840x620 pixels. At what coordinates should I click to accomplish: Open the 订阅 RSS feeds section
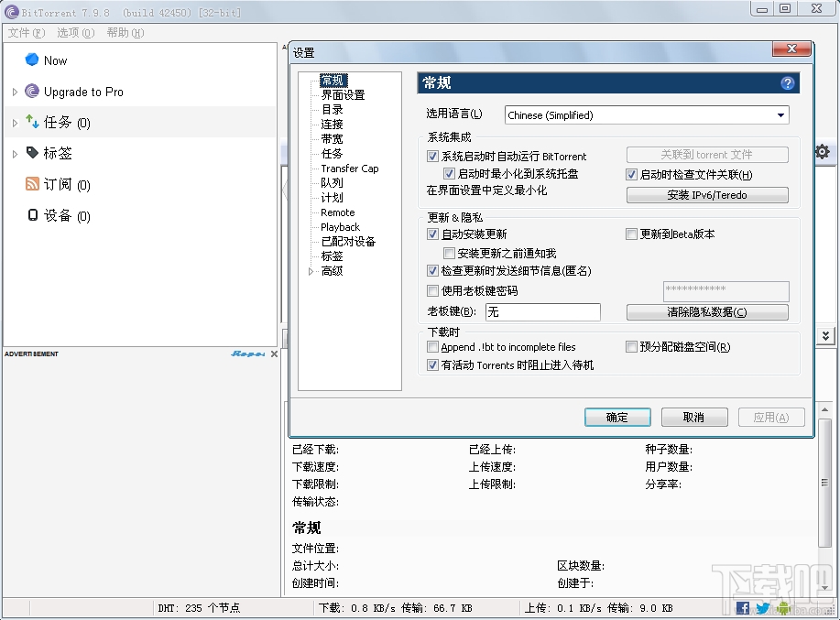point(57,184)
